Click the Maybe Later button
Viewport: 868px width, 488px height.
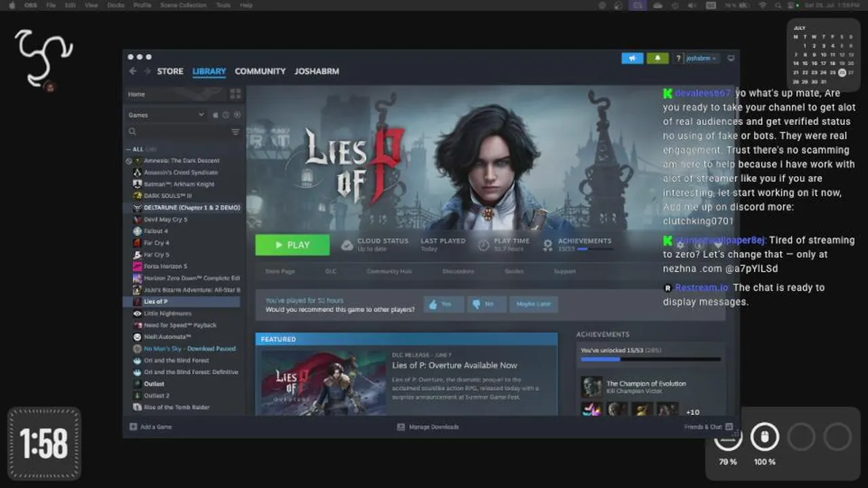(x=533, y=304)
